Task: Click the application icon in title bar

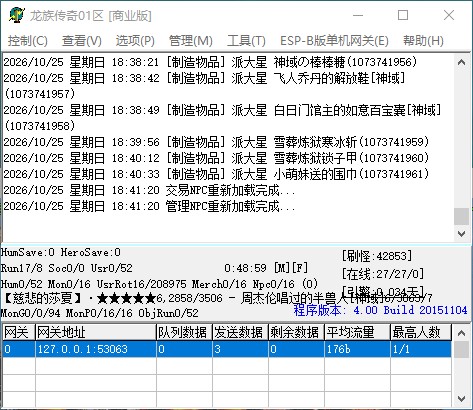Action: (17, 15)
